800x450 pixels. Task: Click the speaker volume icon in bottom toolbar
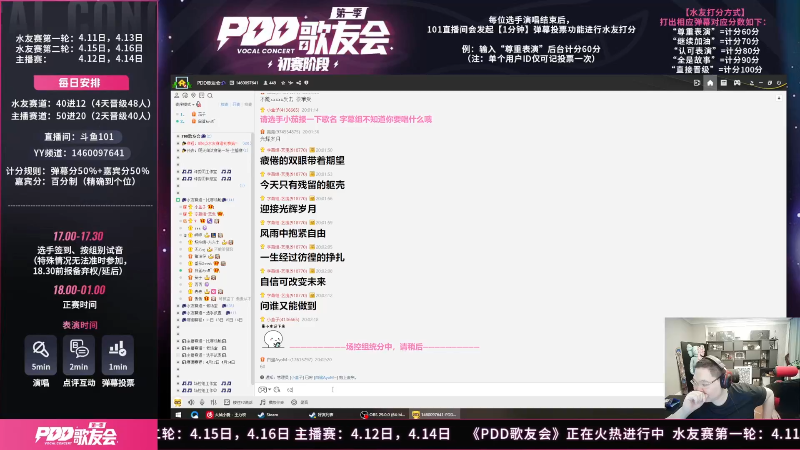pos(191,402)
